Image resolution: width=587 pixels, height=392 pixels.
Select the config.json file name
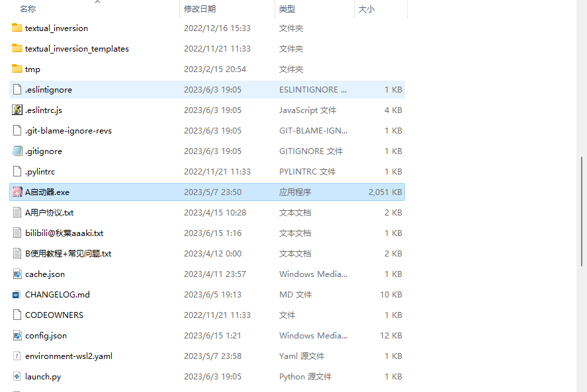point(46,336)
